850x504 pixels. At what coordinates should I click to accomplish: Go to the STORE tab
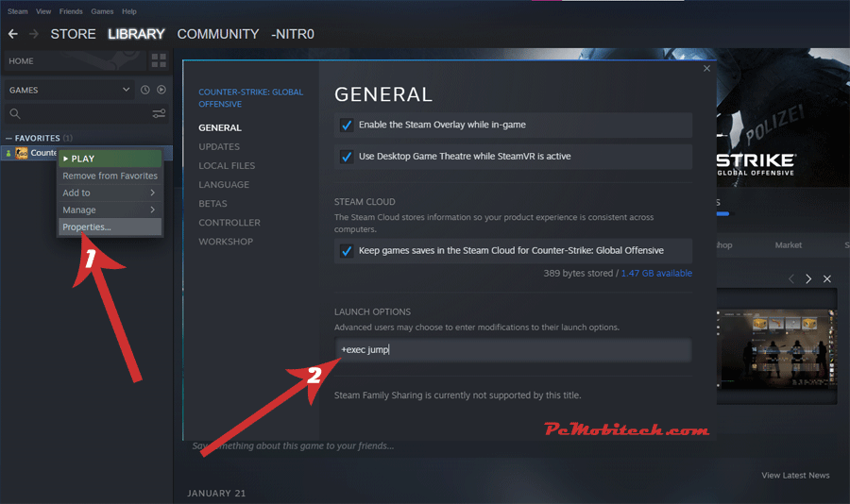pos(73,34)
